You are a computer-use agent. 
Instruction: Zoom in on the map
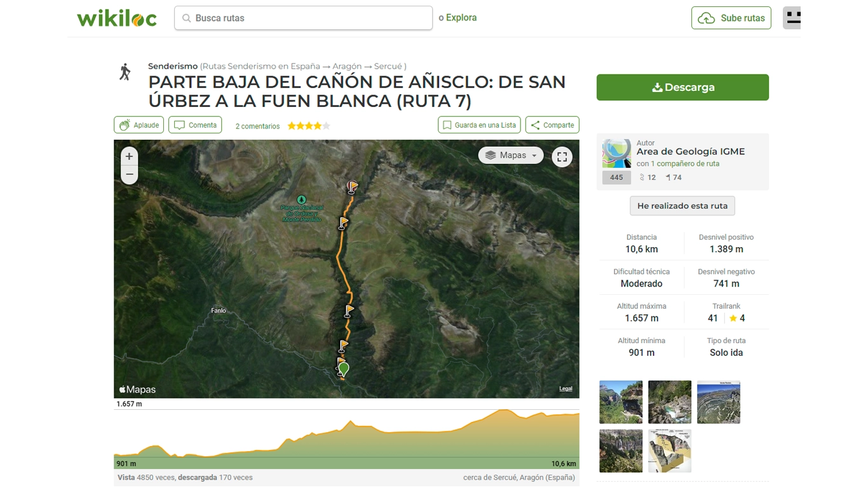pos(129,156)
